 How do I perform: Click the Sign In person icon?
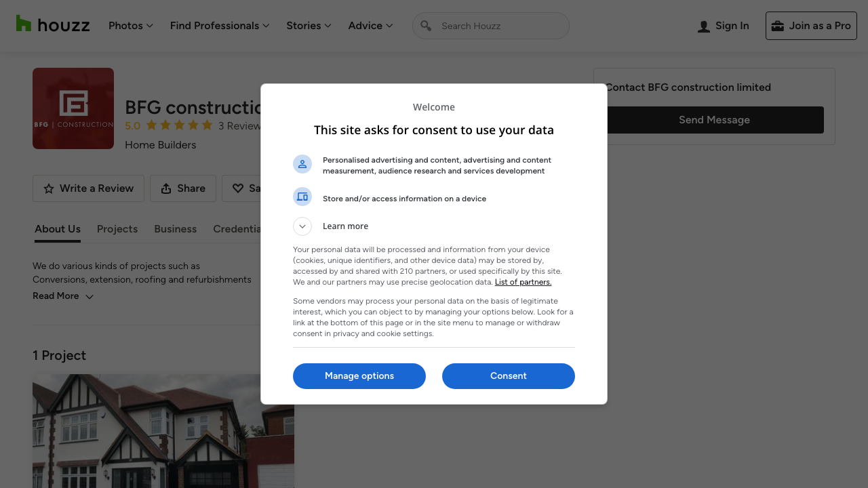pos(704,26)
